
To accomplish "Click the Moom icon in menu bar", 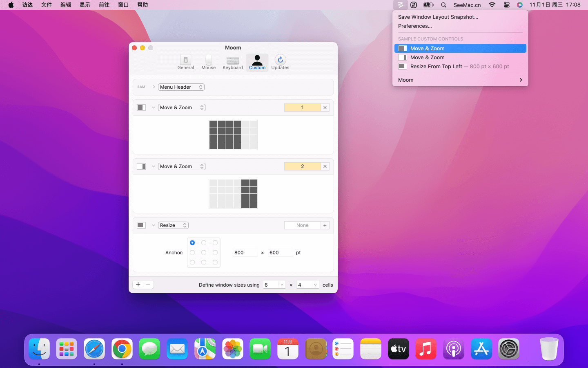I will click(x=401, y=5).
